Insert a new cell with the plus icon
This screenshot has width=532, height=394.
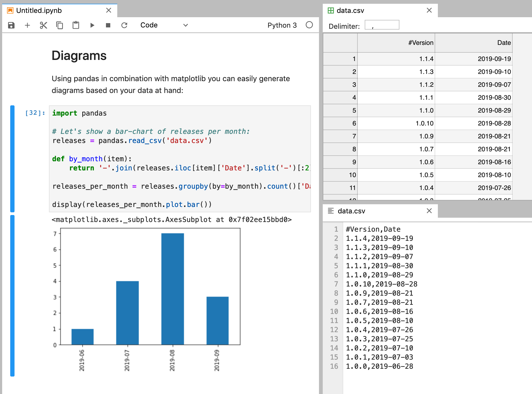point(27,25)
